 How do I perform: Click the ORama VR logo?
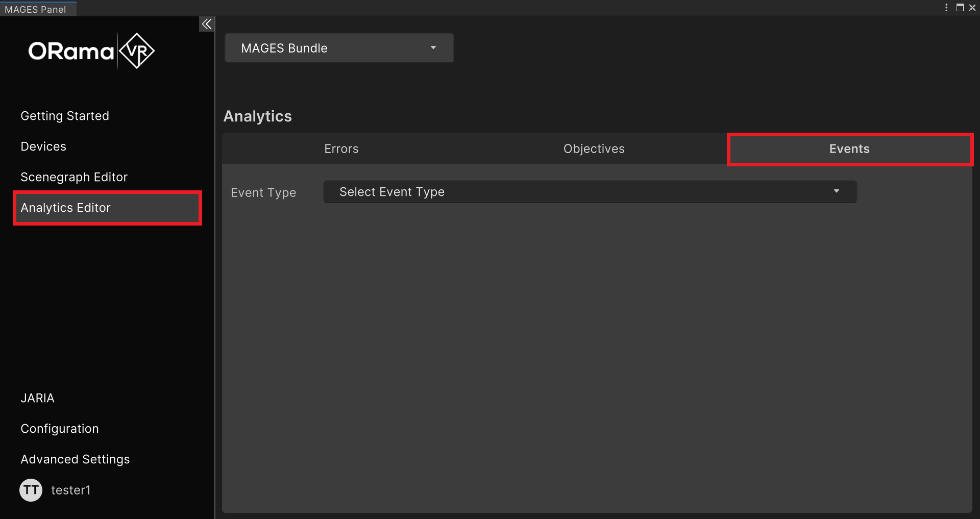[x=91, y=51]
